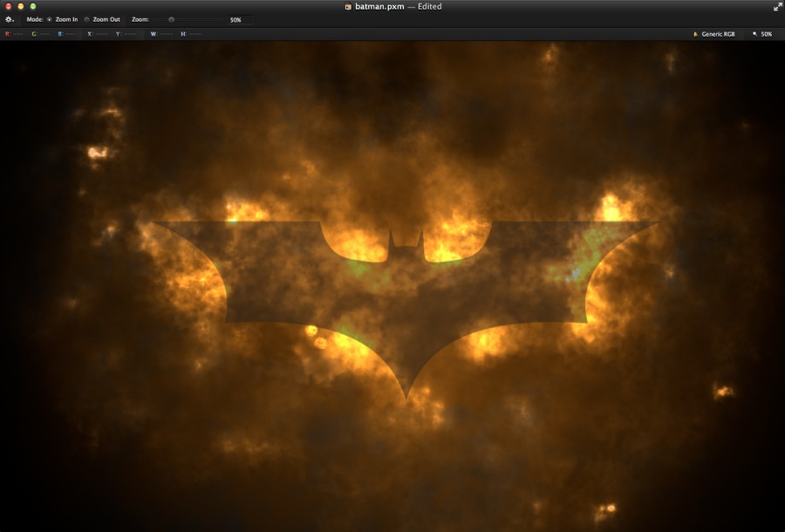Click the X coordinate readout

click(x=98, y=34)
